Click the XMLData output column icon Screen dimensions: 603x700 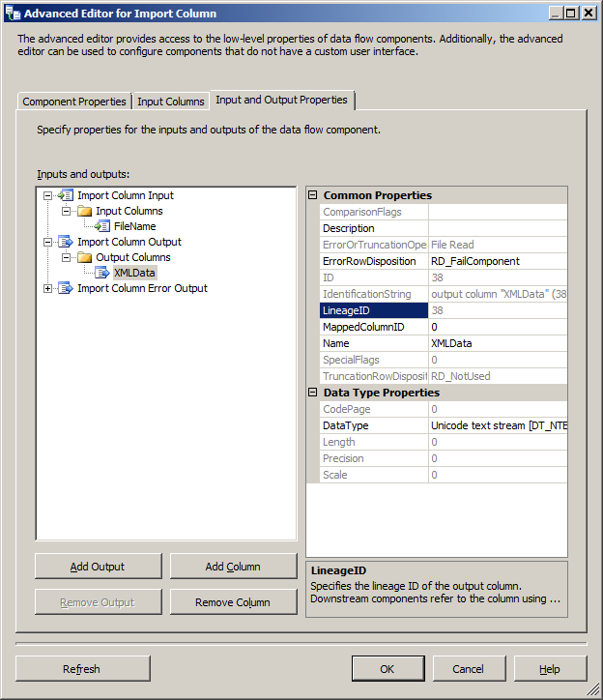point(102,273)
